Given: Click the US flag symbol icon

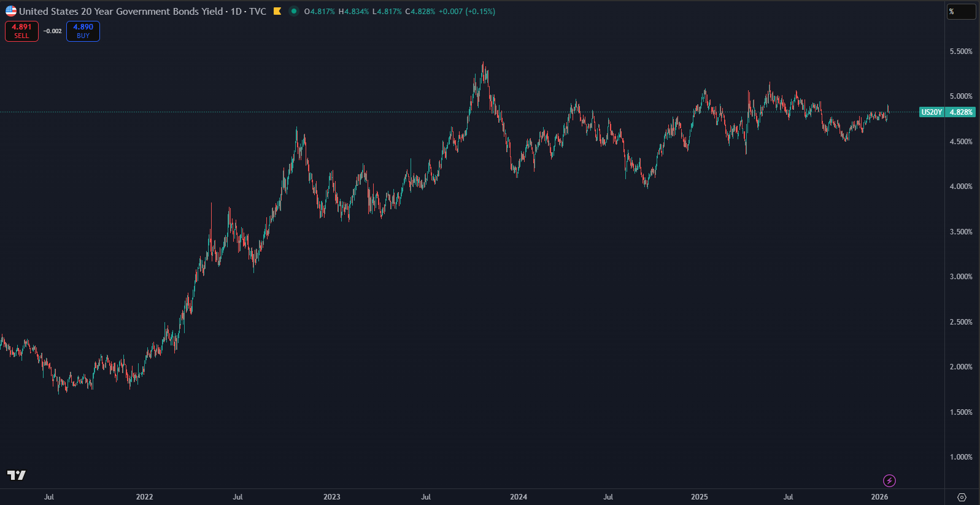Looking at the screenshot, I should tap(11, 11).
